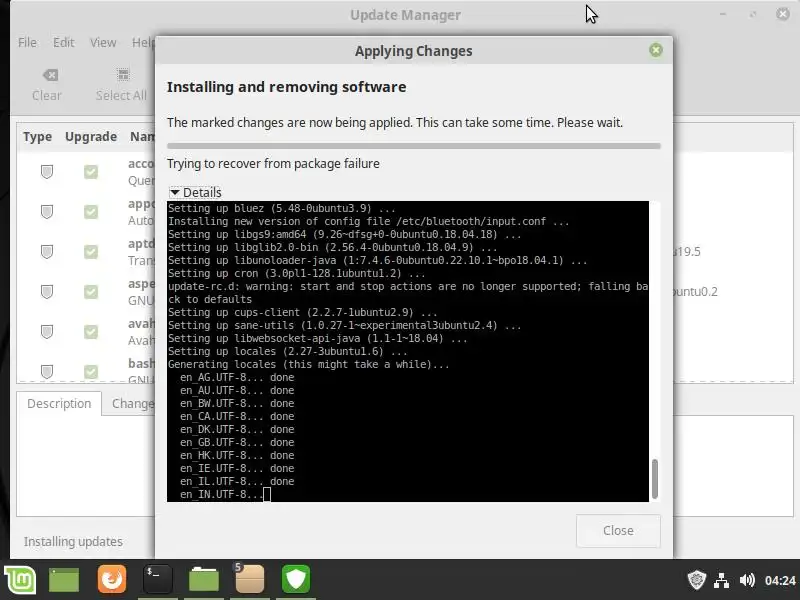
Task: Click the Clear toolbar icon in Update Manager
Action: (50, 76)
